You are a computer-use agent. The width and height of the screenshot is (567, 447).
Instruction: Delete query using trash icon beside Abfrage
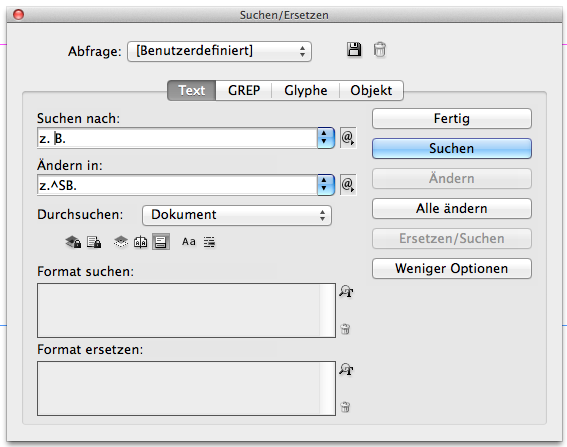point(379,50)
